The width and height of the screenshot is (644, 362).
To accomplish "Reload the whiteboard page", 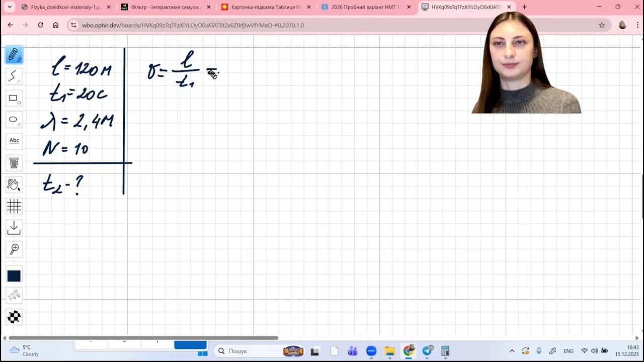I will (40, 25).
